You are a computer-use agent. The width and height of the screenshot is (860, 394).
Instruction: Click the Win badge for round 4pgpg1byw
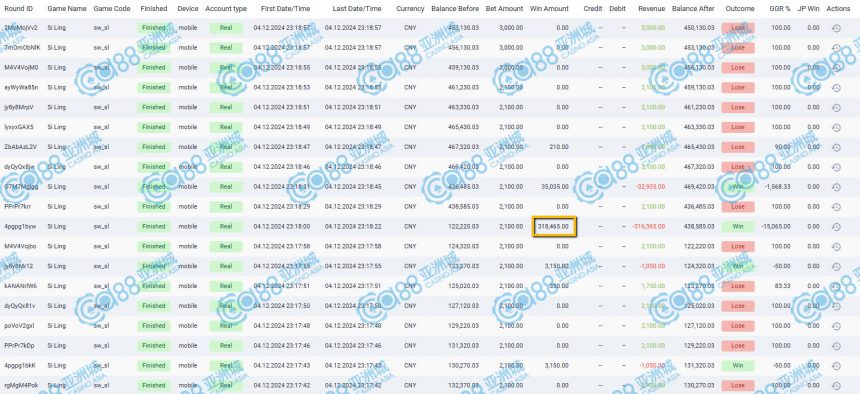pos(738,226)
